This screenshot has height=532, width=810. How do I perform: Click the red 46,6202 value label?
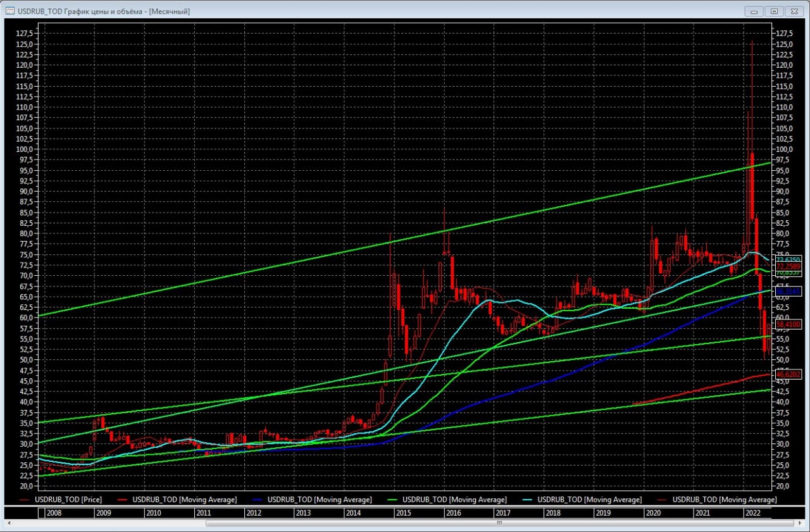(x=788, y=374)
